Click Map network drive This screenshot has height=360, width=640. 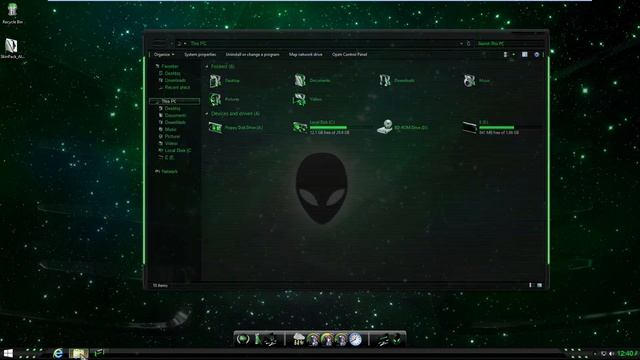click(306, 54)
